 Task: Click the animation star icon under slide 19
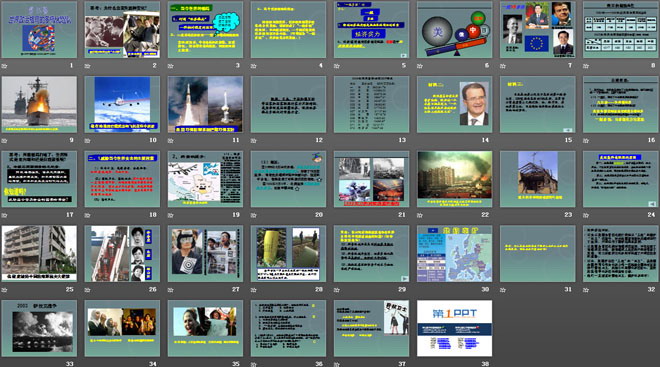(170, 215)
